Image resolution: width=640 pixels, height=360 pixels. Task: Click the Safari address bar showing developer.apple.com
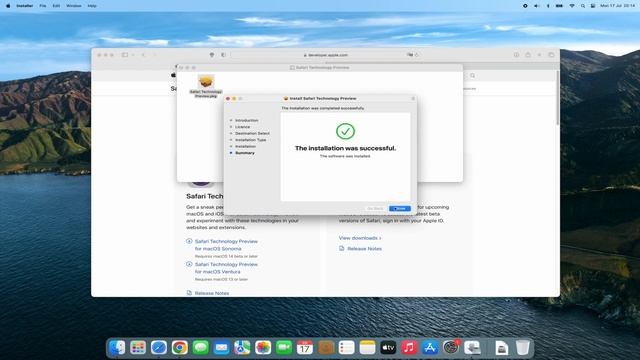pyautogui.click(x=326, y=55)
